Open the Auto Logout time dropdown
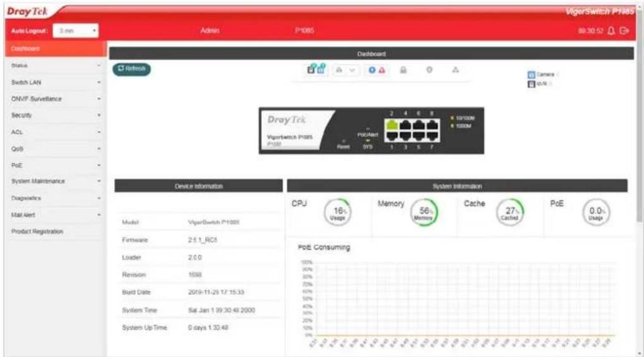The width and height of the screenshot is (644, 357). point(76,31)
